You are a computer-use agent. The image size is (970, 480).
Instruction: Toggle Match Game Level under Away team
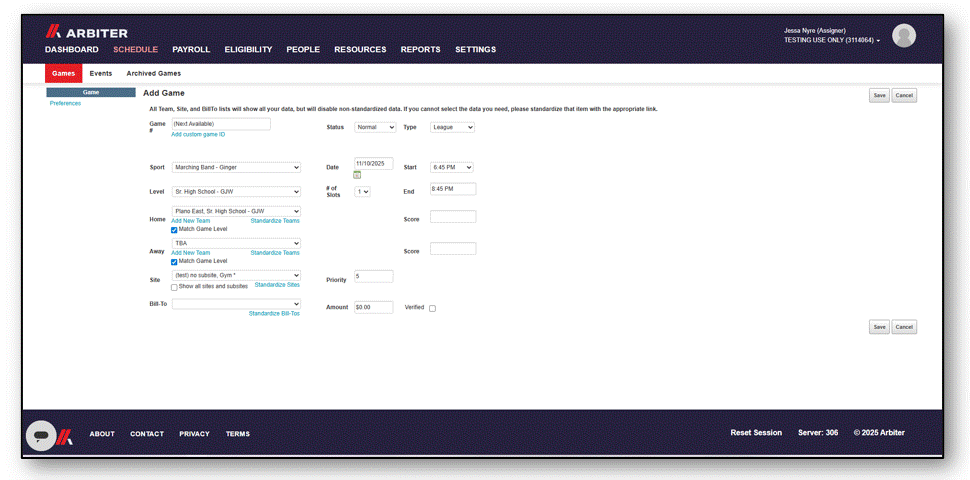(x=174, y=262)
